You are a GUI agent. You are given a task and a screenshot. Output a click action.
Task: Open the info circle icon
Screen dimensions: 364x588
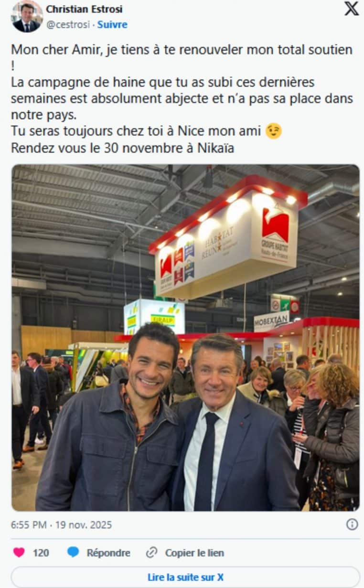click(x=352, y=524)
